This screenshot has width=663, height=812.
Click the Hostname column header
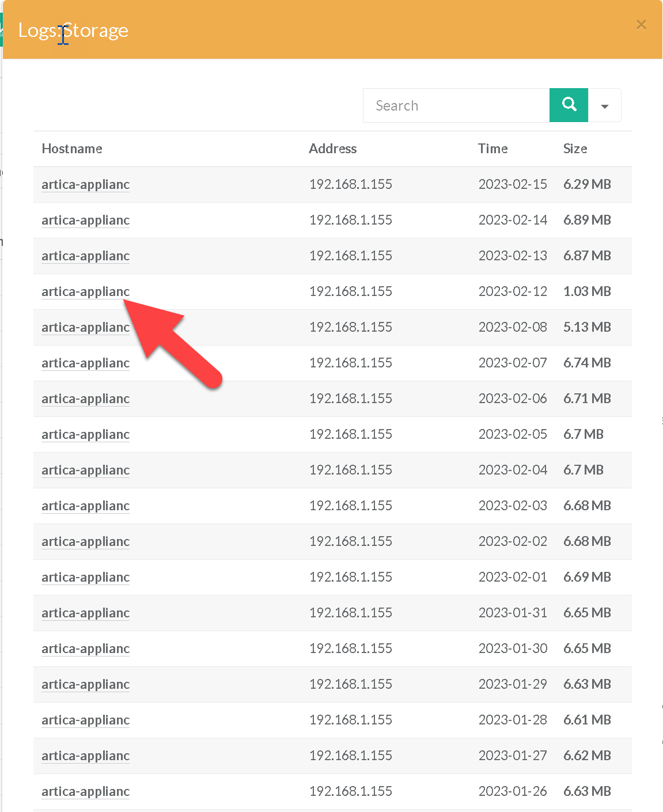(x=72, y=149)
